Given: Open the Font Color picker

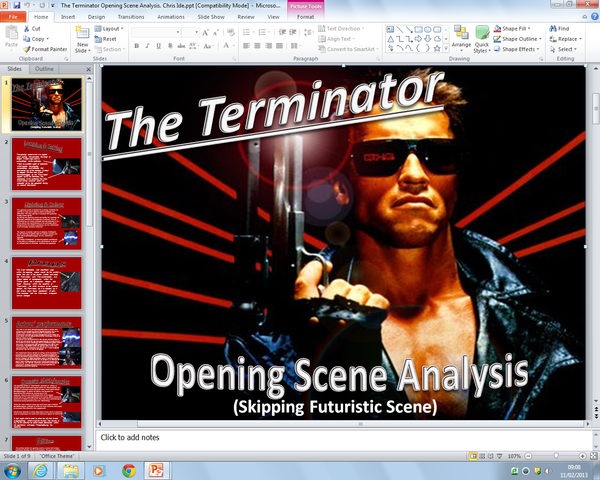Looking at the screenshot, I should [228, 46].
